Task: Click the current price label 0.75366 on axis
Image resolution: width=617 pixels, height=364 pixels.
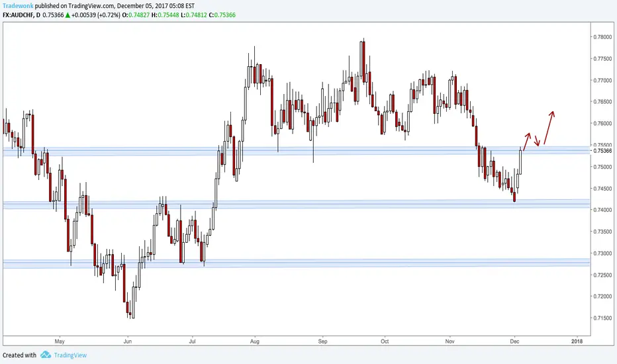Action: click(602, 151)
